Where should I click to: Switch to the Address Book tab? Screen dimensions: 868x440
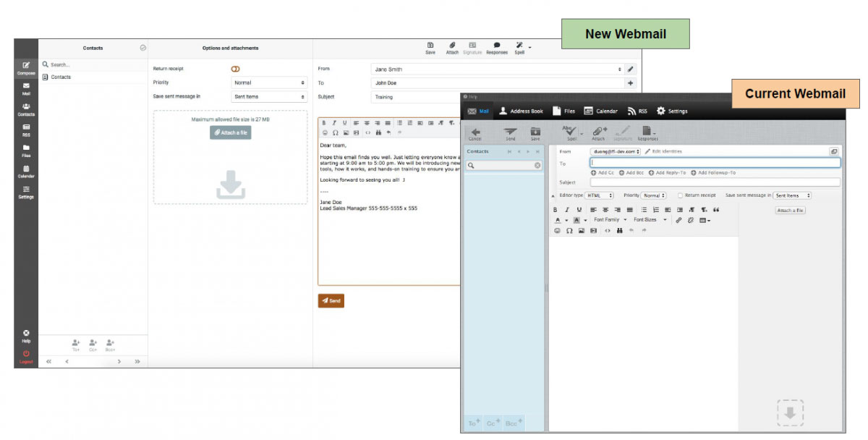tap(522, 111)
